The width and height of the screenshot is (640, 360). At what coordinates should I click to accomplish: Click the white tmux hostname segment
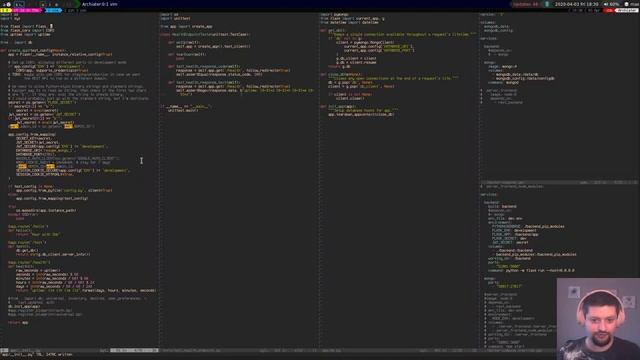(627, 10)
